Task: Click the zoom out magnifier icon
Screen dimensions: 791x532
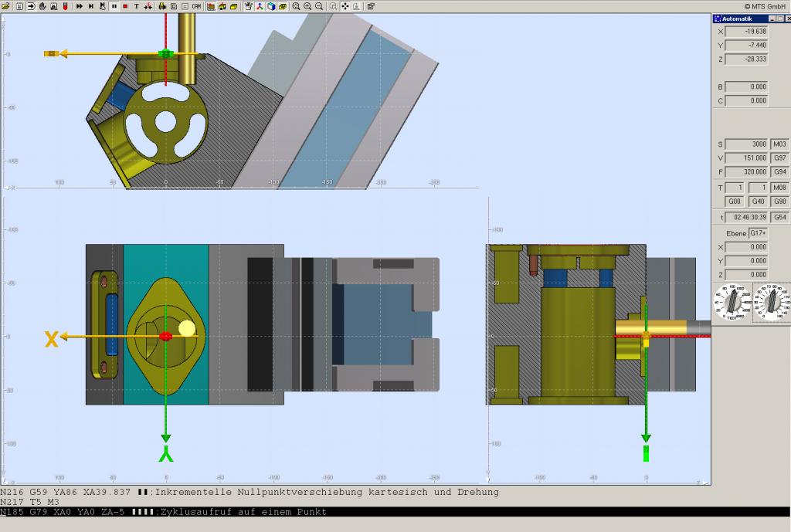Action: pyautogui.click(x=319, y=6)
